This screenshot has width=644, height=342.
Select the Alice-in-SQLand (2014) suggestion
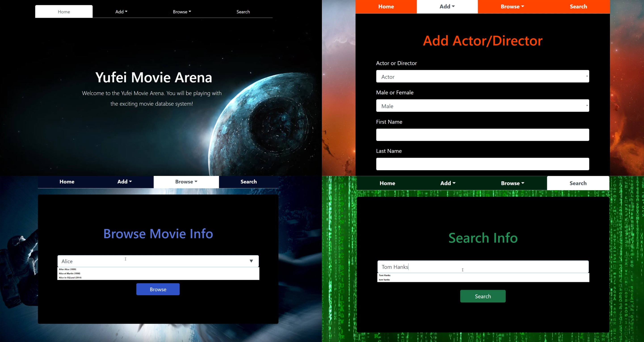click(70, 277)
